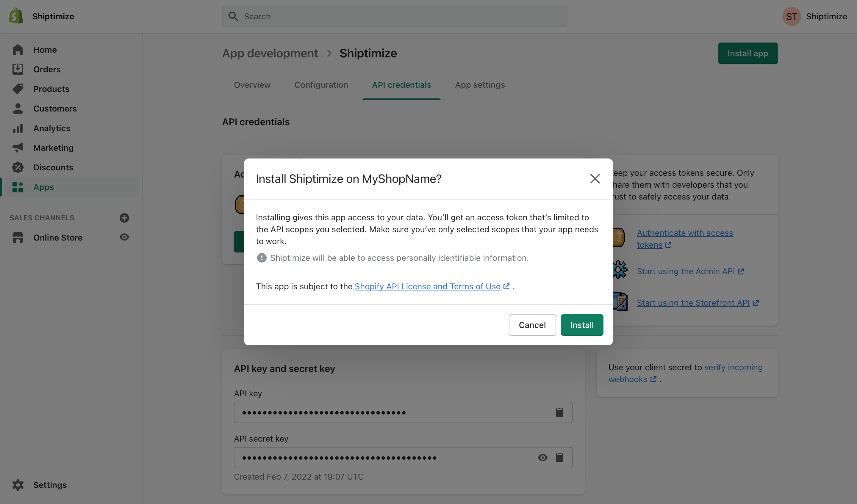Click the Customers person icon
The height and width of the screenshot is (504, 857).
(18, 109)
